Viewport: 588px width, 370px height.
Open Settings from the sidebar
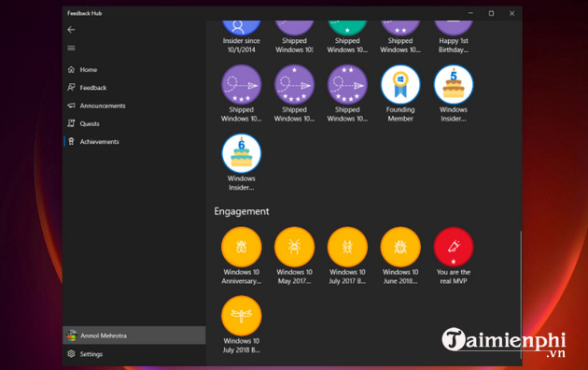click(133, 354)
